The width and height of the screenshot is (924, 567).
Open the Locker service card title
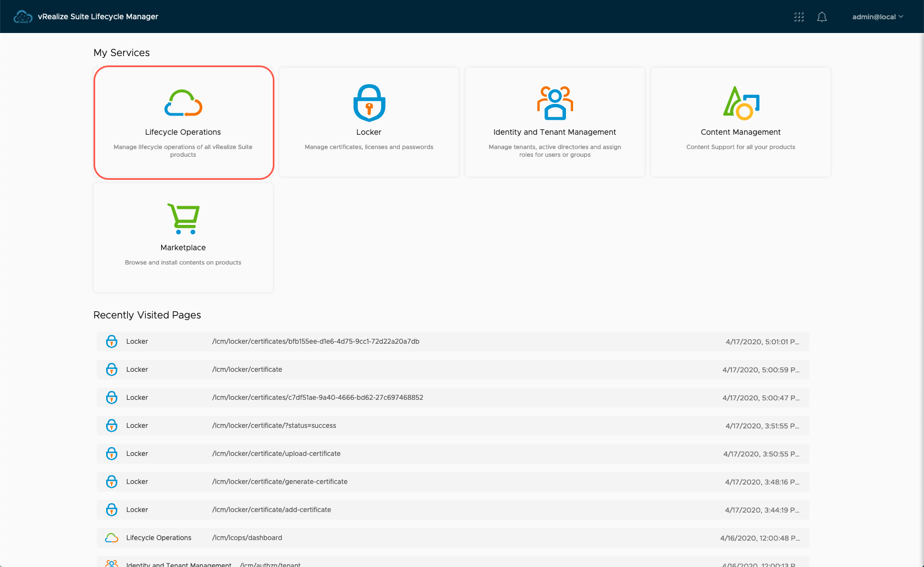tap(369, 132)
